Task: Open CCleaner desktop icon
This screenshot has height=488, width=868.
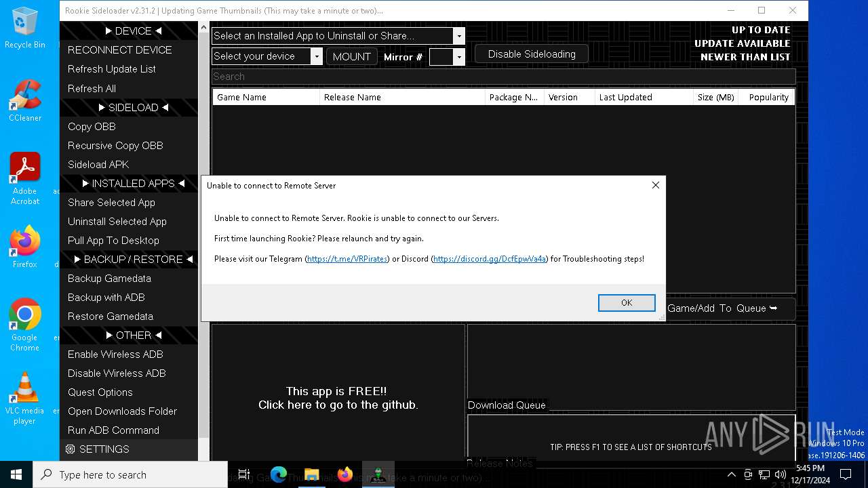Action: 25,101
